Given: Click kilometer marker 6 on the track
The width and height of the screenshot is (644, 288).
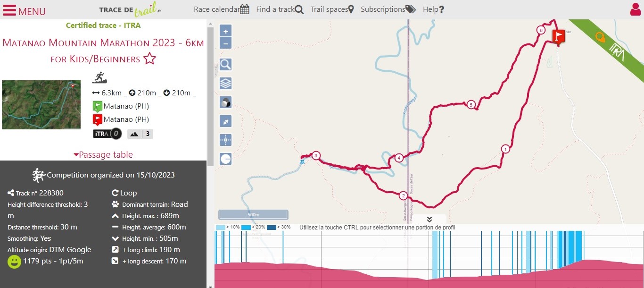Looking at the screenshot, I should (541, 30).
